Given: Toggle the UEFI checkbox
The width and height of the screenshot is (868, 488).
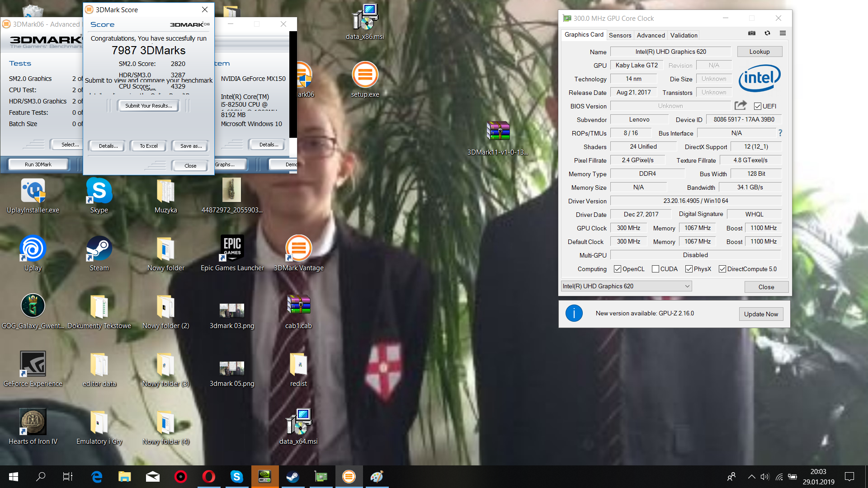Looking at the screenshot, I should [x=758, y=106].
